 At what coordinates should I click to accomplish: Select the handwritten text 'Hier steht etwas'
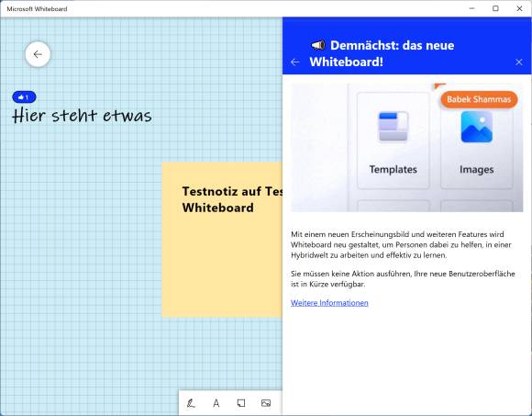(82, 116)
